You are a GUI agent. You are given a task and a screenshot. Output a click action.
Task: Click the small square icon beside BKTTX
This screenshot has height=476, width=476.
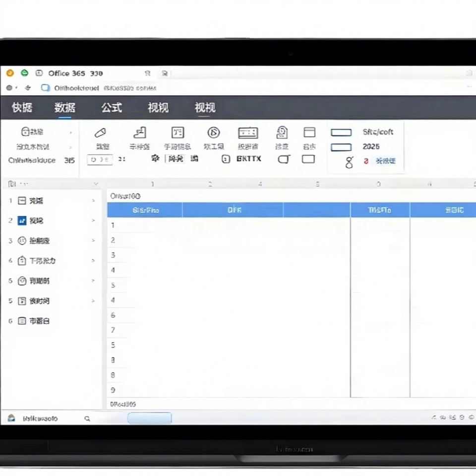[x=226, y=159]
